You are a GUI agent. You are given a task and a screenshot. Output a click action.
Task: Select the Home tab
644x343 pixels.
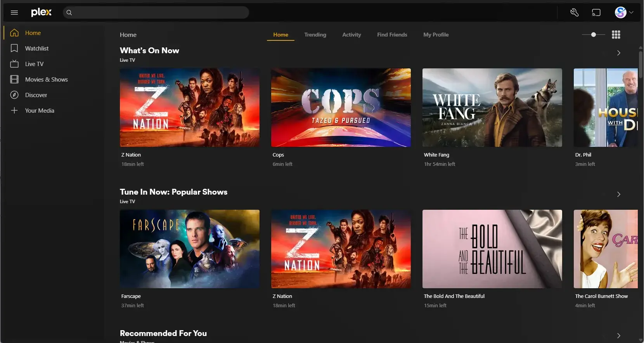click(280, 35)
